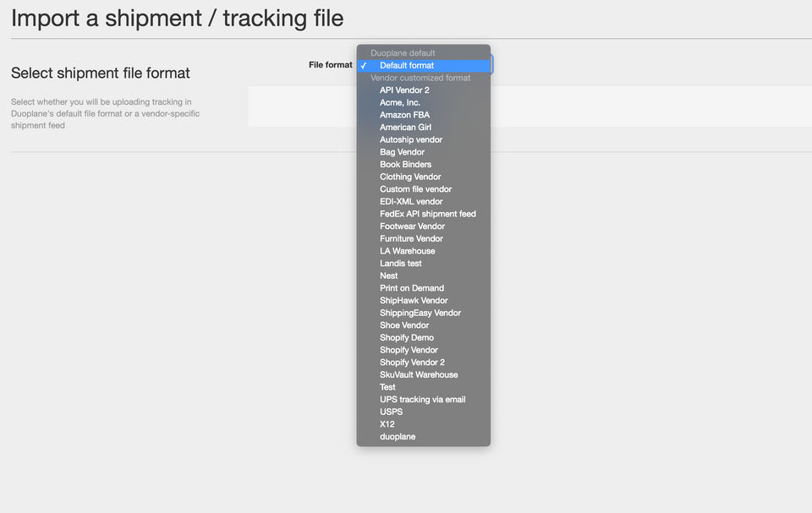Choose American Girl option
The width and height of the screenshot is (812, 513).
[405, 128]
